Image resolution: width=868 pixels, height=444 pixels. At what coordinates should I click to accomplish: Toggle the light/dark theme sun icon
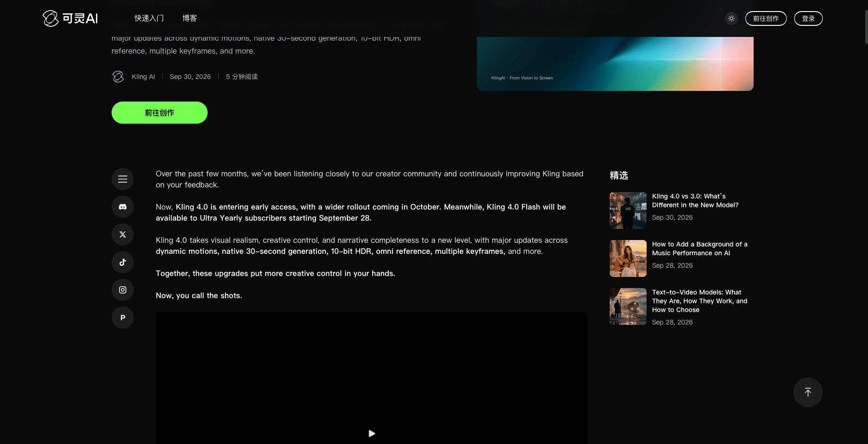[x=731, y=18]
